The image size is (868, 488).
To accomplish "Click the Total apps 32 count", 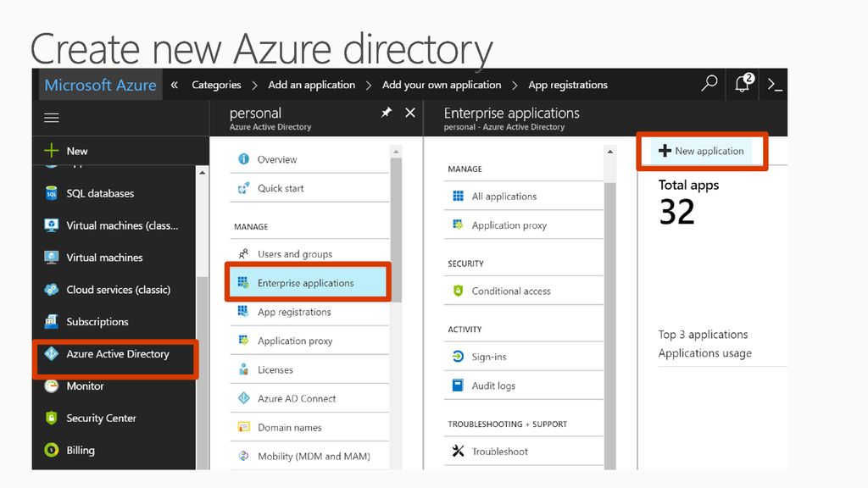I will click(676, 212).
